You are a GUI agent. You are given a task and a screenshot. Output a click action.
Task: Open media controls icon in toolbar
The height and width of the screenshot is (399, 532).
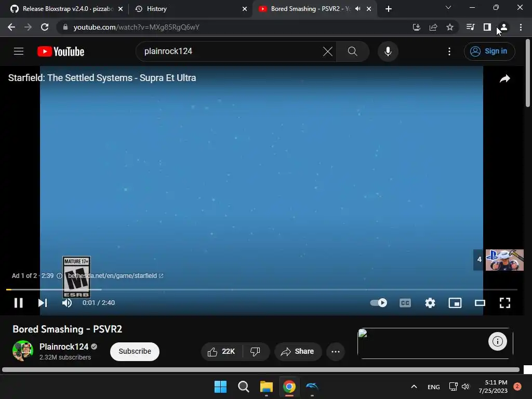tap(470, 27)
